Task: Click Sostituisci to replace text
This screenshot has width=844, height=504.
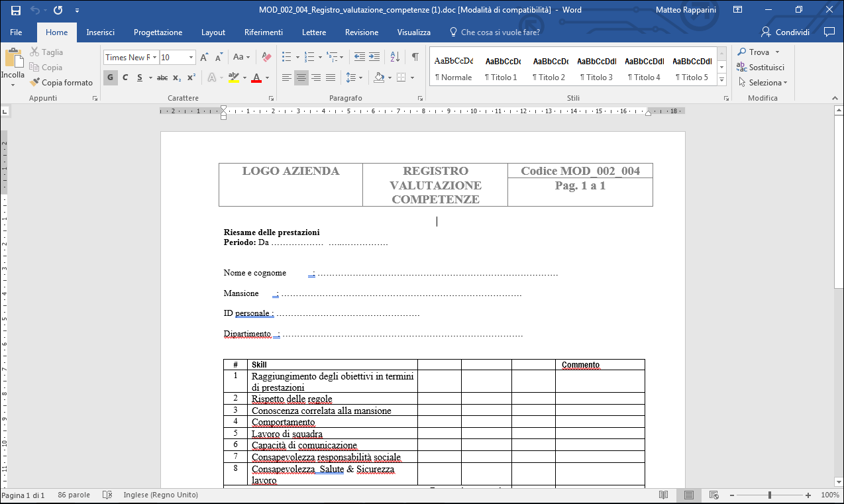Action: pos(760,67)
